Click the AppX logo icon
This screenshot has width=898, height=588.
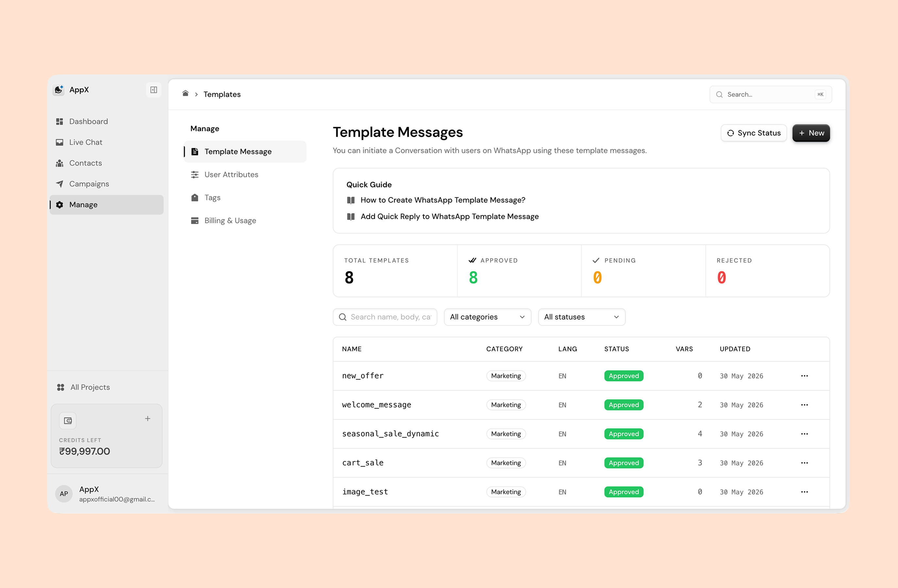tap(58, 90)
